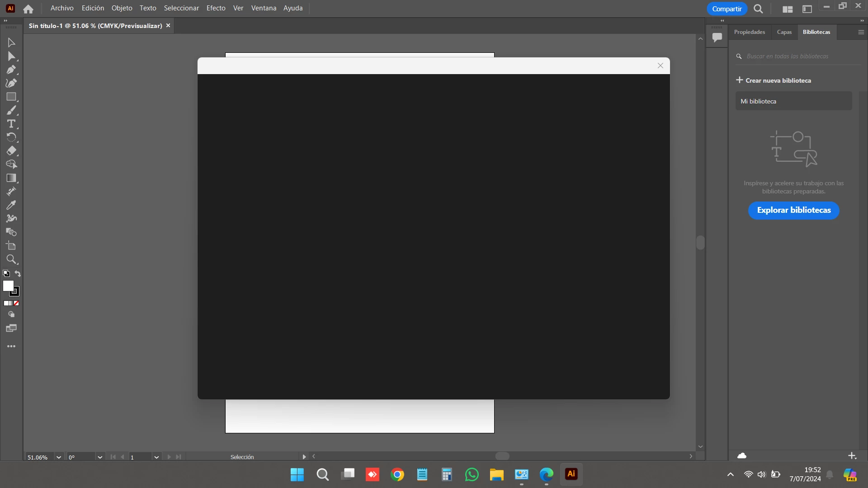Select the Pen tool
The image size is (868, 488).
pyautogui.click(x=11, y=70)
